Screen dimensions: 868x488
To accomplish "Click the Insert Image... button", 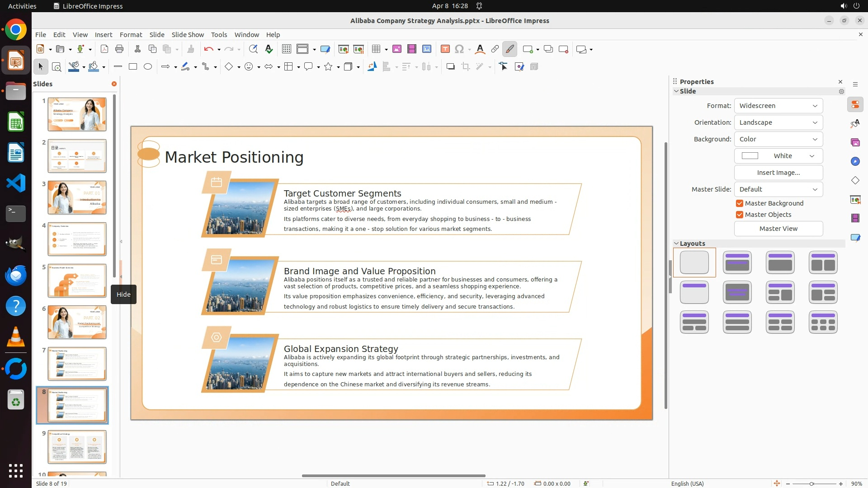I will coord(778,173).
